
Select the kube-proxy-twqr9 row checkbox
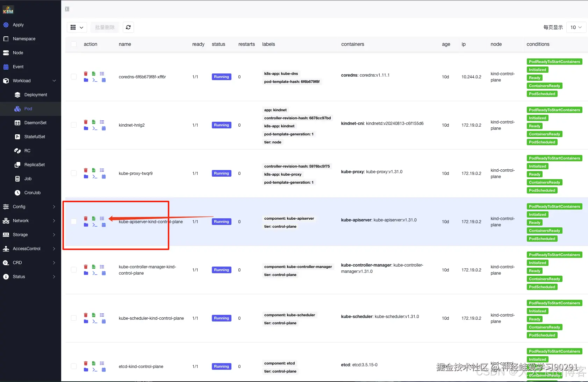coord(74,173)
